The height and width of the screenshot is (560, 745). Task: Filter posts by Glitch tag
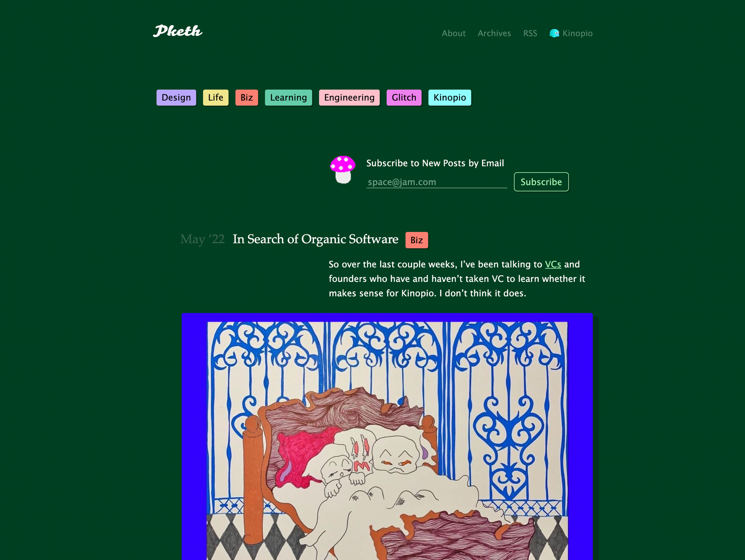[x=404, y=98]
